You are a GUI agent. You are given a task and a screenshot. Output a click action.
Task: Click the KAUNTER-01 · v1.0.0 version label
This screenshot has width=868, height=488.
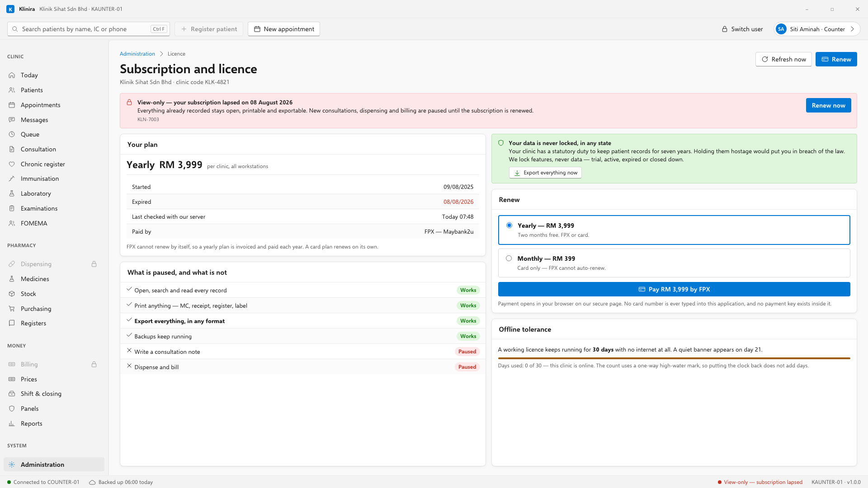pos(836,482)
